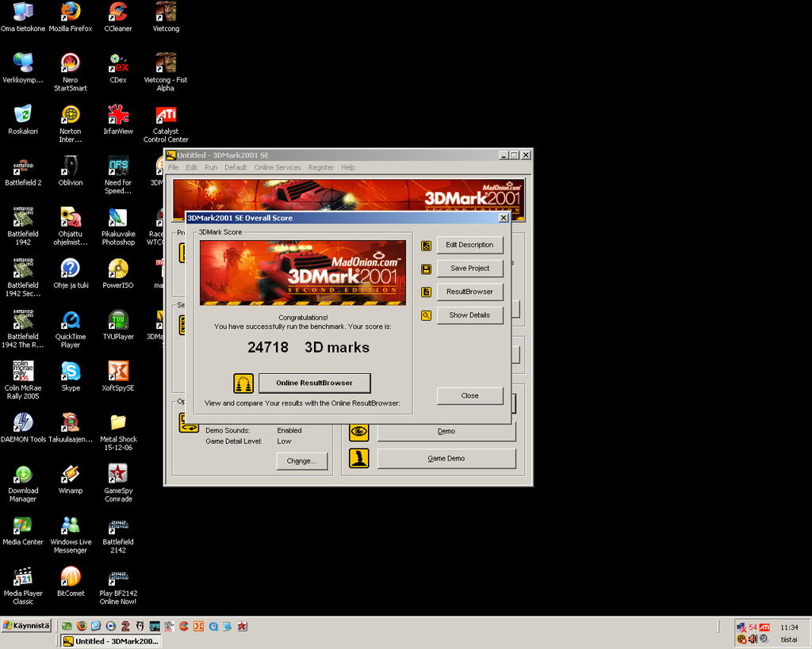Open the Oblivion desktop shortcut

[x=71, y=166]
